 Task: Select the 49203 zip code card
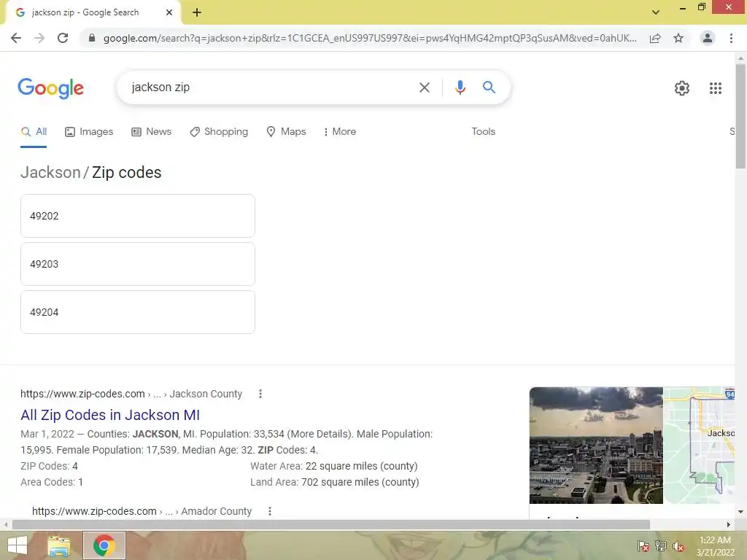(x=138, y=264)
